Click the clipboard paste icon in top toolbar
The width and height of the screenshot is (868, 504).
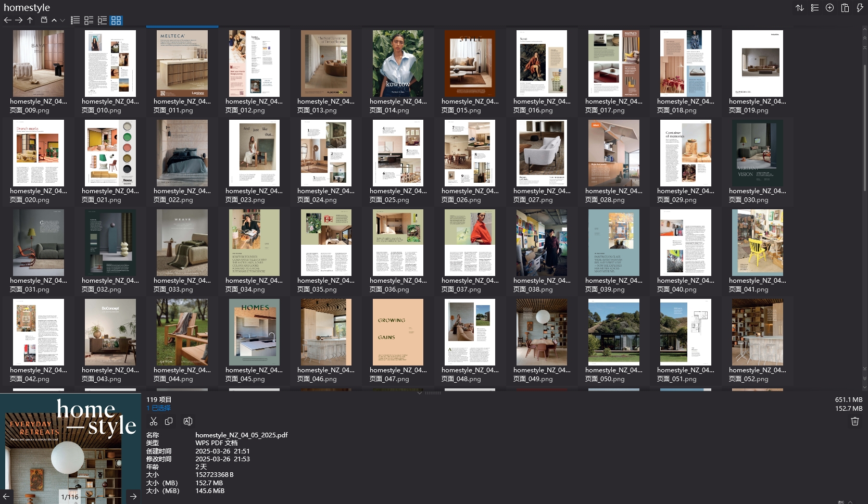coord(845,8)
